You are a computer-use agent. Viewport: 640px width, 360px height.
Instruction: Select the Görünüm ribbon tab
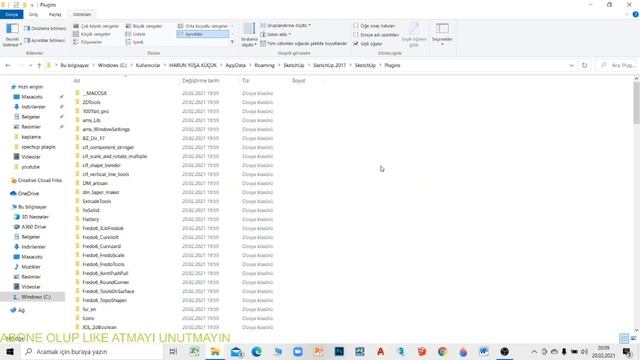pyautogui.click(x=82, y=15)
